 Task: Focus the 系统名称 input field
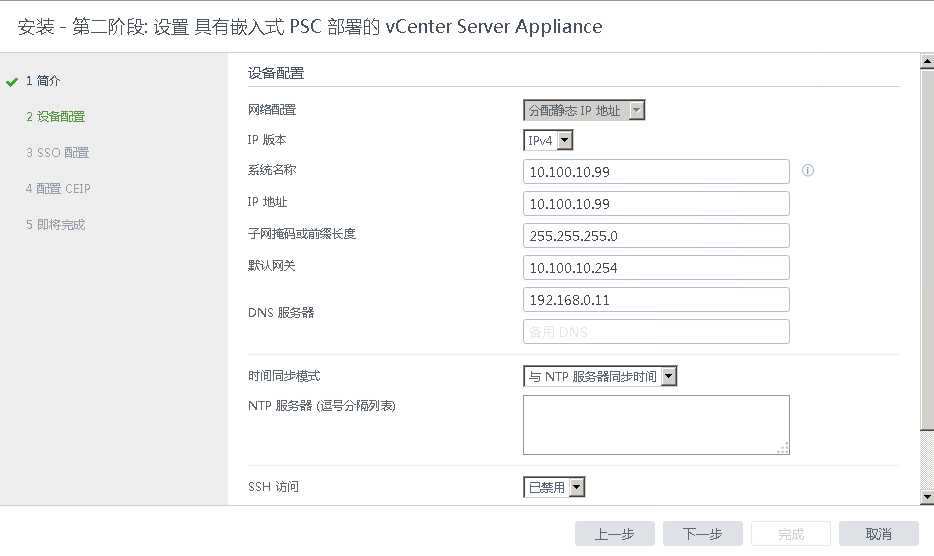pyautogui.click(x=656, y=172)
